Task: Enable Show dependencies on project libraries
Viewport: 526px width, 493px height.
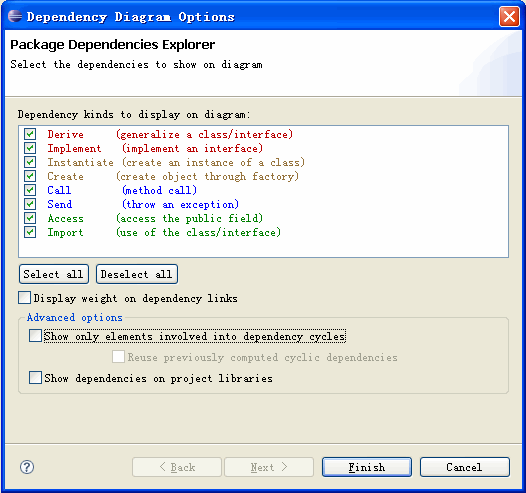Action: pos(35,378)
